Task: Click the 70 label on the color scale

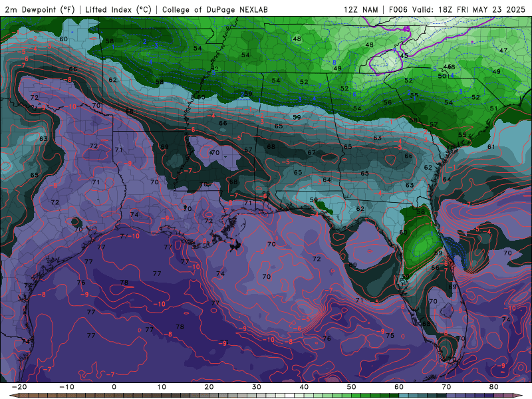Action: tap(446, 387)
